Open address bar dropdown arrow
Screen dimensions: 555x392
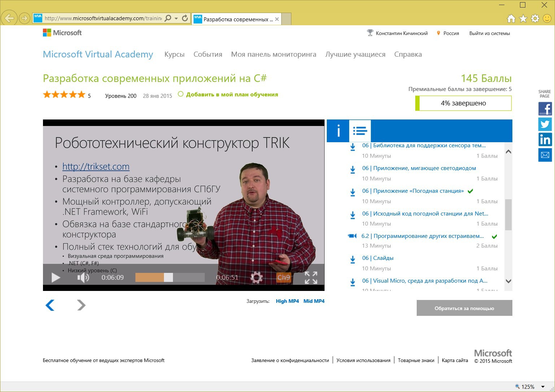pyautogui.click(x=176, y=18)
